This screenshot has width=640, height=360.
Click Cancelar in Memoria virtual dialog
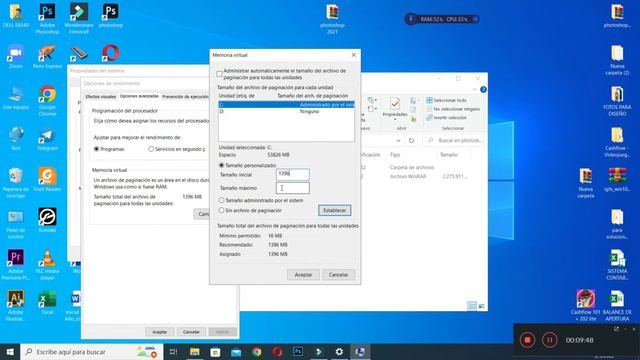coord(338,275)
